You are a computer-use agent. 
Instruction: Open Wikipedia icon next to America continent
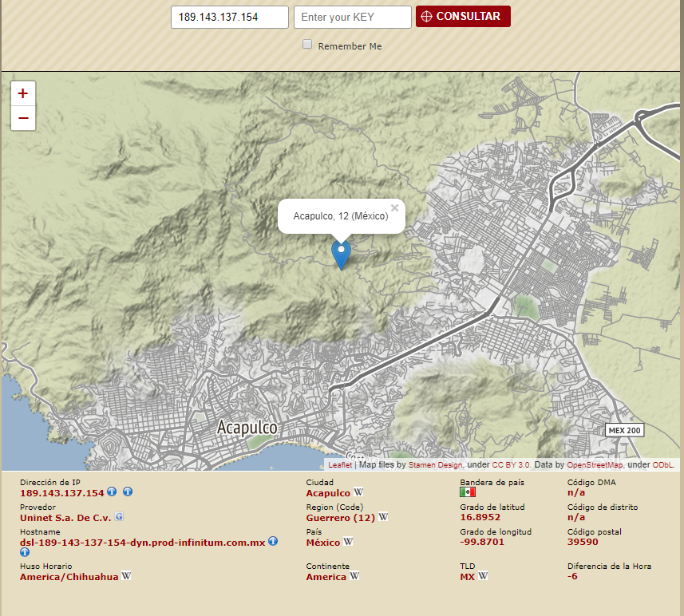[x=354, y=576]
